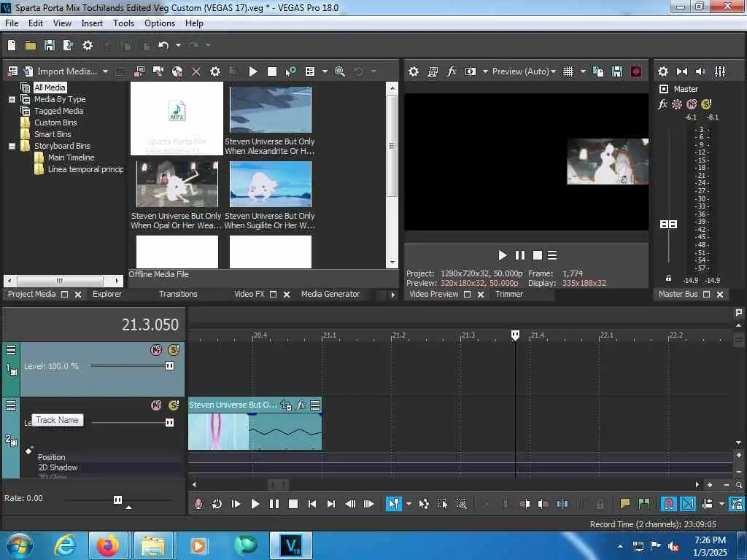This screenshot has width=747, height=560.
Task: Start media preview in Project Media
Action: [253, 71]
